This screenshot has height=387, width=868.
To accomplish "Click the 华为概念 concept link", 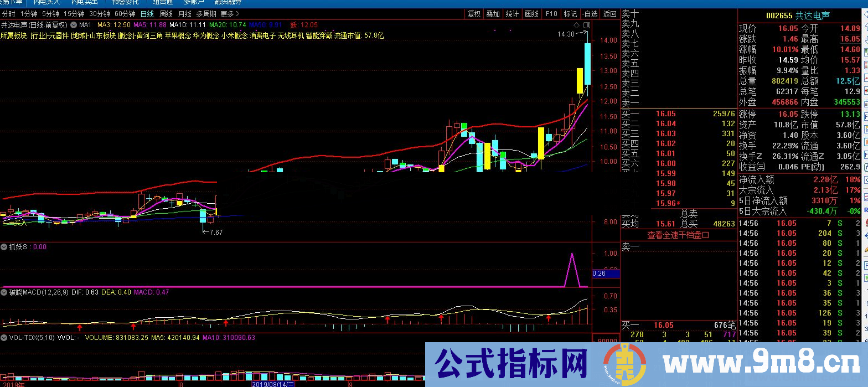I will point(206,35).
